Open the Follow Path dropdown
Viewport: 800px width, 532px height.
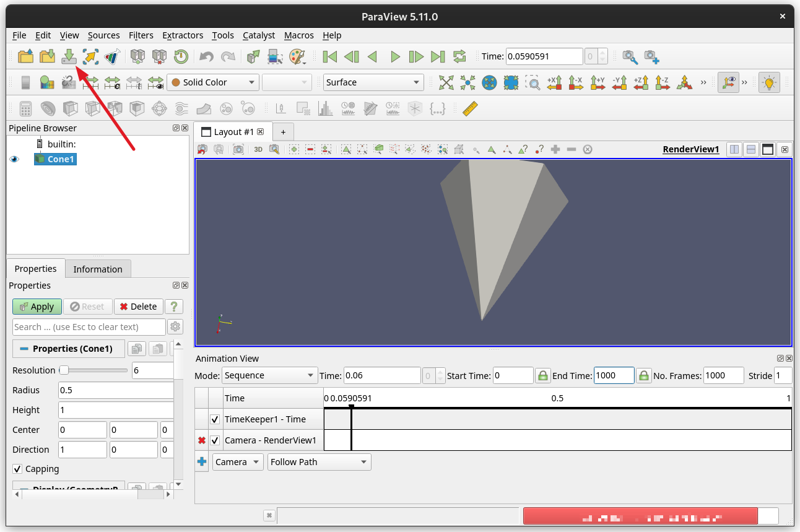click(319, 462)
